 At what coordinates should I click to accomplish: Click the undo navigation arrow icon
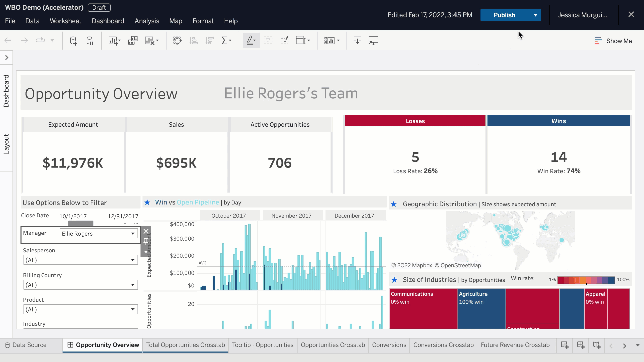pyautogui.click(x=7, y=41)
